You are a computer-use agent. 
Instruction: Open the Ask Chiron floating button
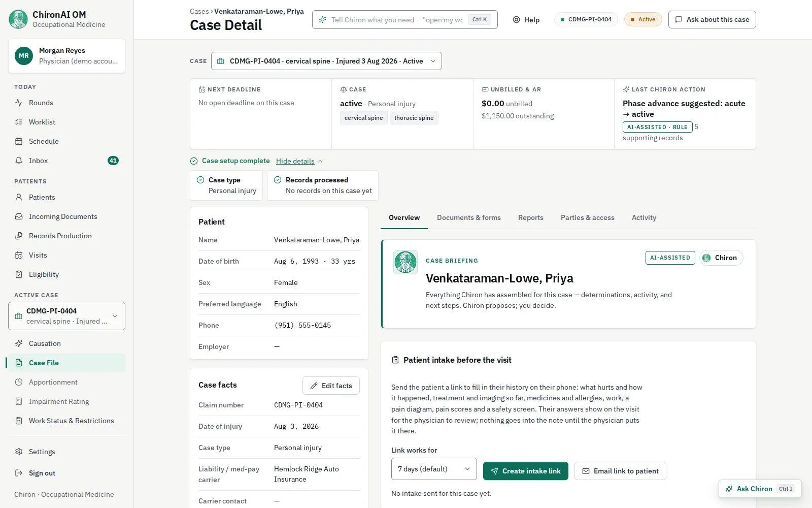point(760,489)
